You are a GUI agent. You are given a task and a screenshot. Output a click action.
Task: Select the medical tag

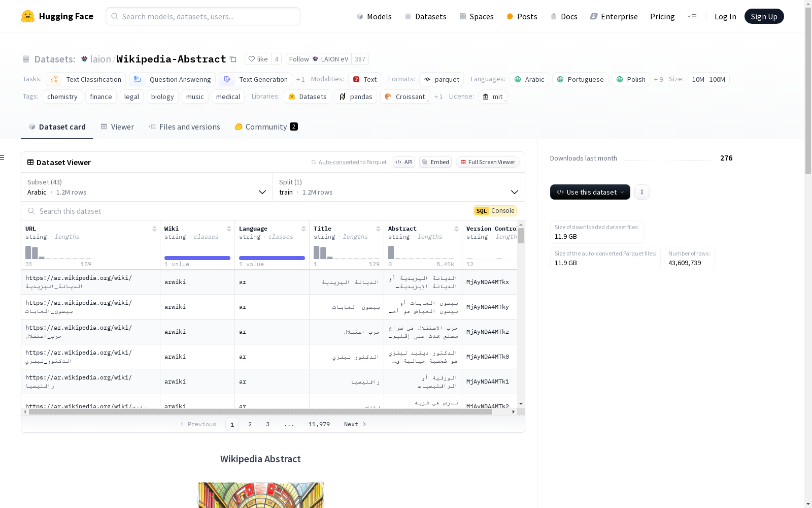(228, 97)
